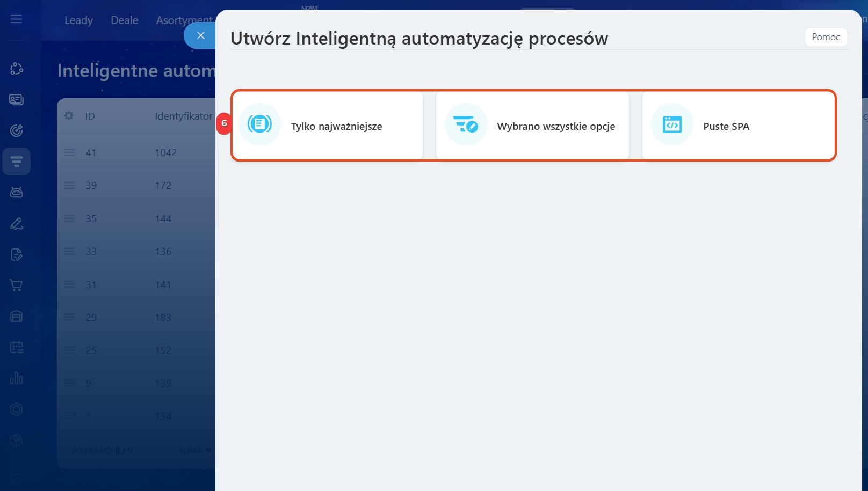This screenshot has width=868, height=491.
Task: Sort by the ID column header
Action: pos(90,116)
